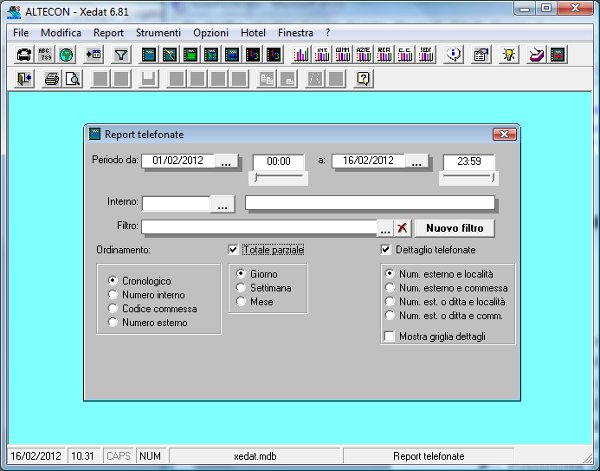Click the Nuovo filtro button
Image resolution: width=600 pixels, height=471 pixels.
[x=455, y=228]
